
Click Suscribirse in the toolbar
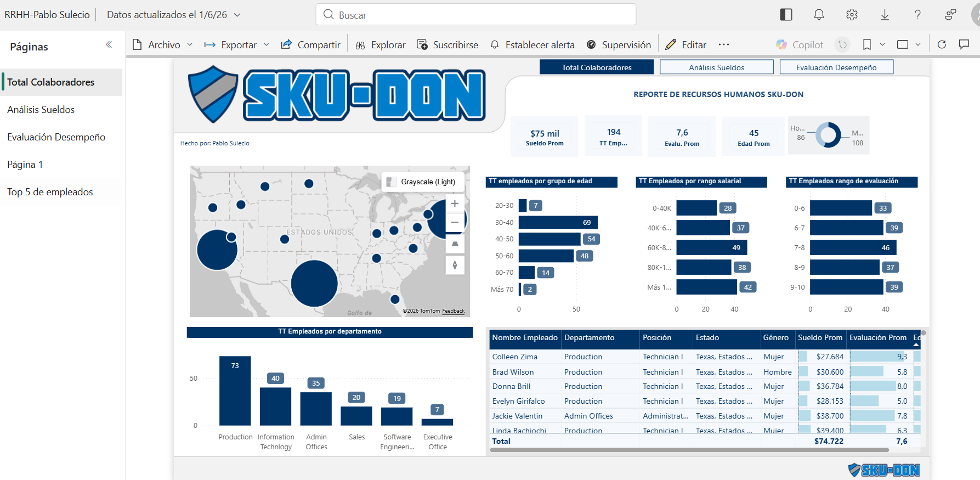(447, 44)
